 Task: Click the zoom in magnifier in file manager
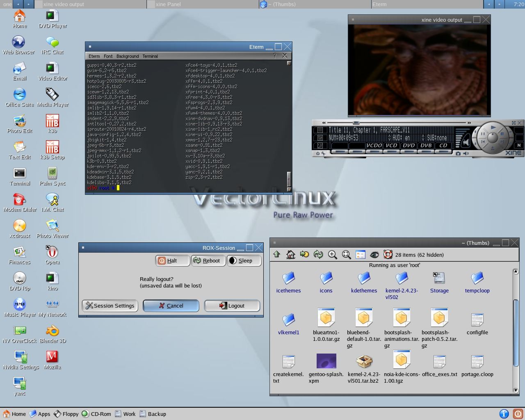point(333,255)
